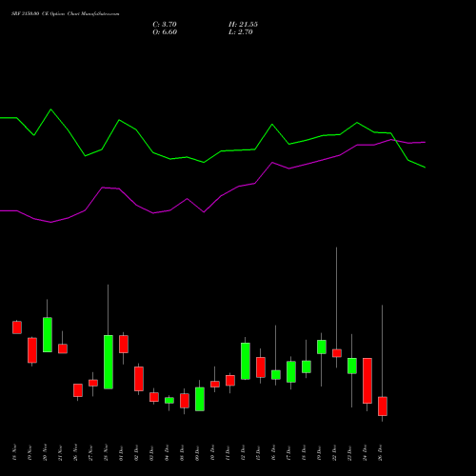The width and height of the screenshot is (476, 476).
Task: Click the '28 Nov' date label
Action: pyautogui.click(x=106, y=452)
